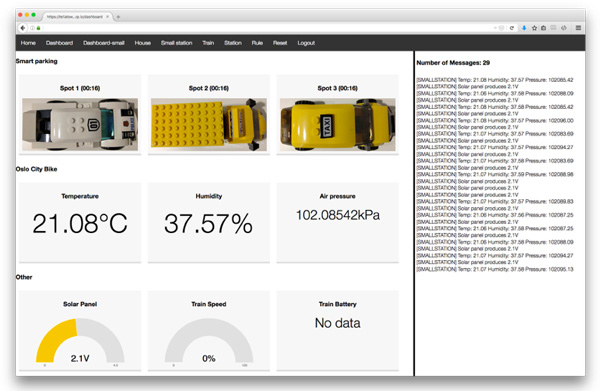Click the Spot 3 taxi car image
The image size is (600, 391).
pos(338,125)
